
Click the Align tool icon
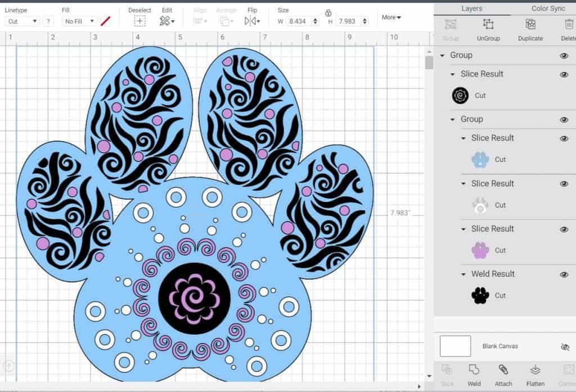coord(200,21)
